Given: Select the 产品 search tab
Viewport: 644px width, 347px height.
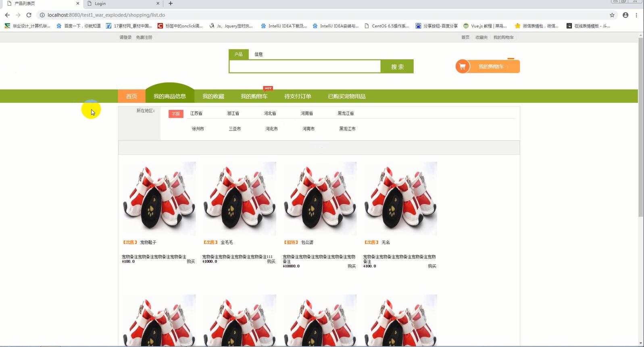Looking at the screenshot, I should [x=239, y=54].
